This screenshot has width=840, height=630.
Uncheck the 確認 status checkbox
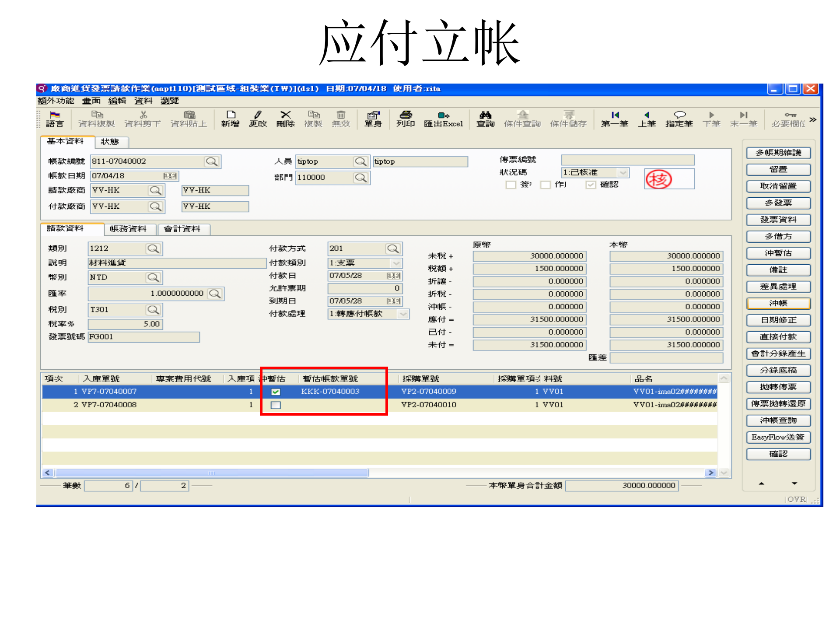pos(590,185)
